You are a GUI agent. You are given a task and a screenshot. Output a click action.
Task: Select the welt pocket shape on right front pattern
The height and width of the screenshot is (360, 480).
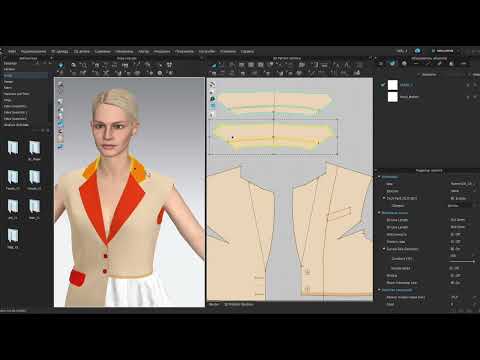tap(339, 214)
